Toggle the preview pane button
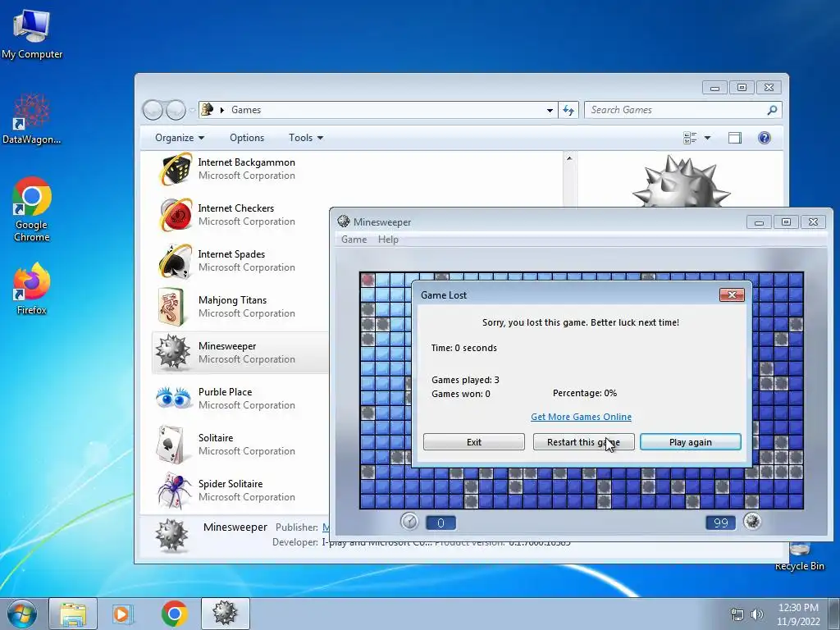840x630 pixels. click(x=734, y=138)
